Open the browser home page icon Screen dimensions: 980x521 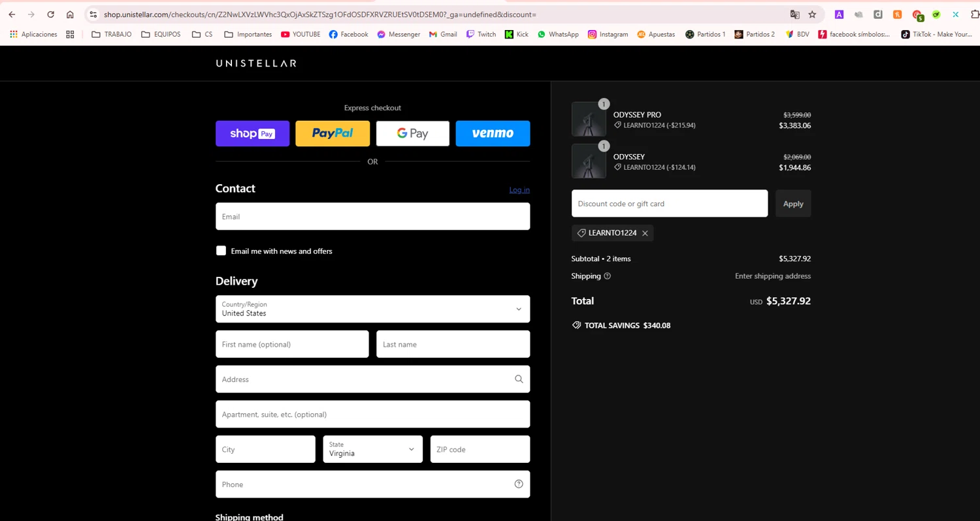tap(70, 14)
